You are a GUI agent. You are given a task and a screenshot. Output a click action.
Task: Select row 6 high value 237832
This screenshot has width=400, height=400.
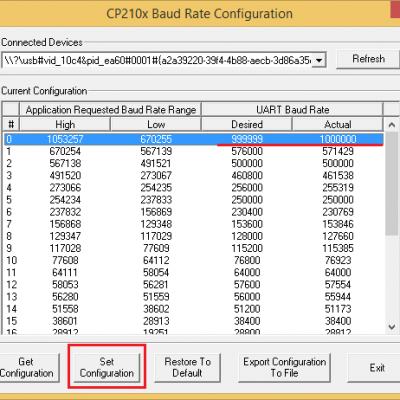tap(65, 212)
